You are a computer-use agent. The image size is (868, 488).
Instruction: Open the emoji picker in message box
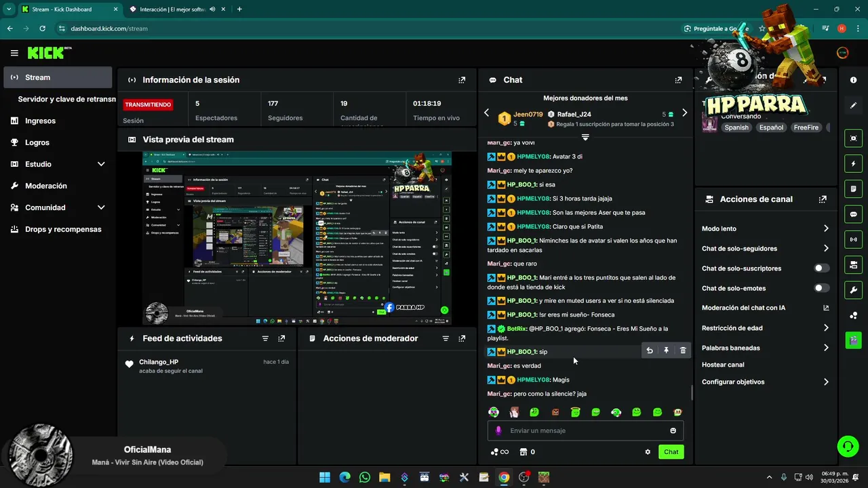pos(673,430)
